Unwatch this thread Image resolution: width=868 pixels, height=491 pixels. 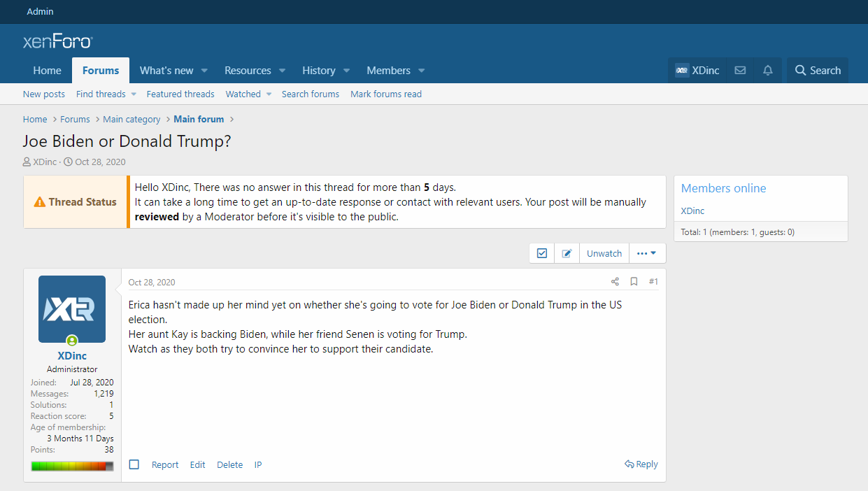[604, 253]
